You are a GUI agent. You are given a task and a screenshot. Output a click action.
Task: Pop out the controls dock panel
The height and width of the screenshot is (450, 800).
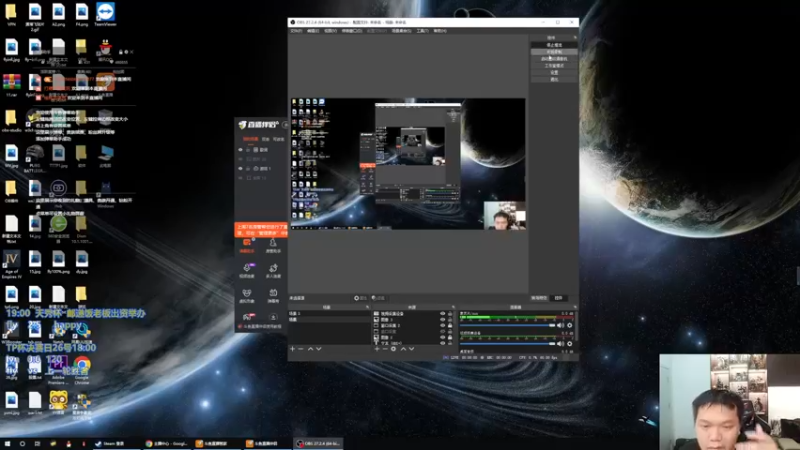(x=575, y=37)
